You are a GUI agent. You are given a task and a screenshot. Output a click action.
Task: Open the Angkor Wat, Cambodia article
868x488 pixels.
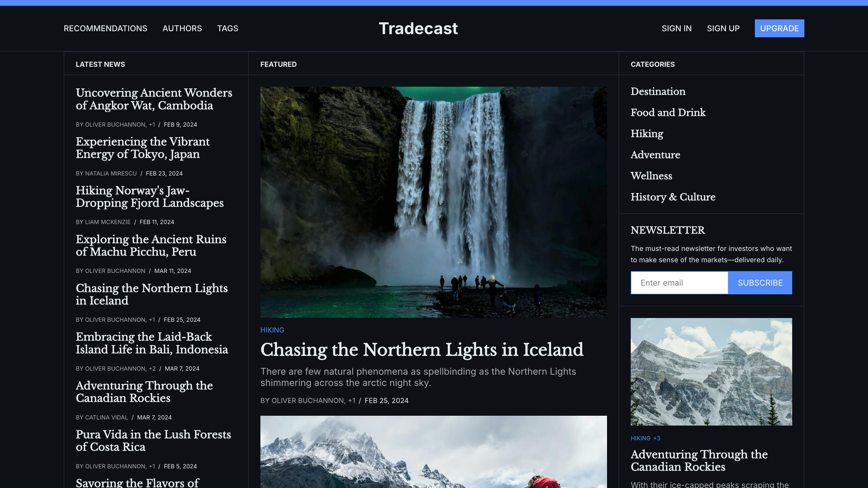click(154, 99)
